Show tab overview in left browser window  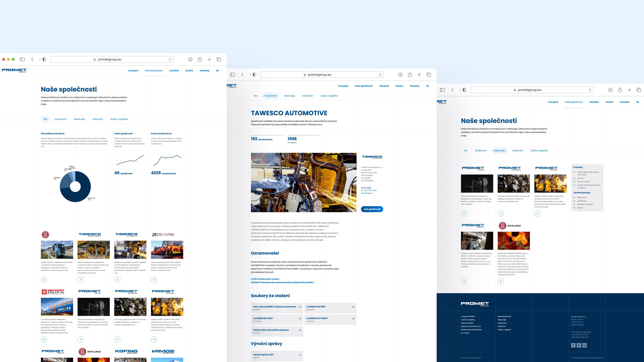(x=219, y=59)
